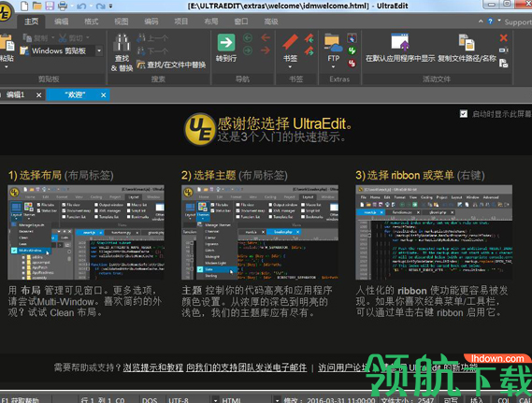The image size is (532, 403).
Task: Switch to the 主页 ribbon tab
Action: (x=31, y=22)
